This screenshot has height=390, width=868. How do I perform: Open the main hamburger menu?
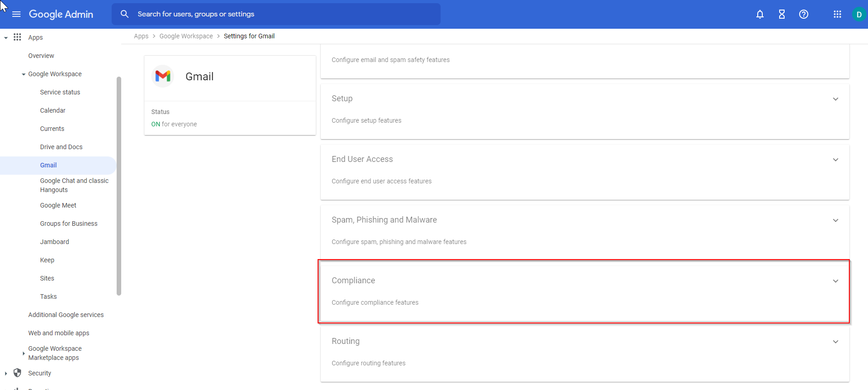point(16,14)
